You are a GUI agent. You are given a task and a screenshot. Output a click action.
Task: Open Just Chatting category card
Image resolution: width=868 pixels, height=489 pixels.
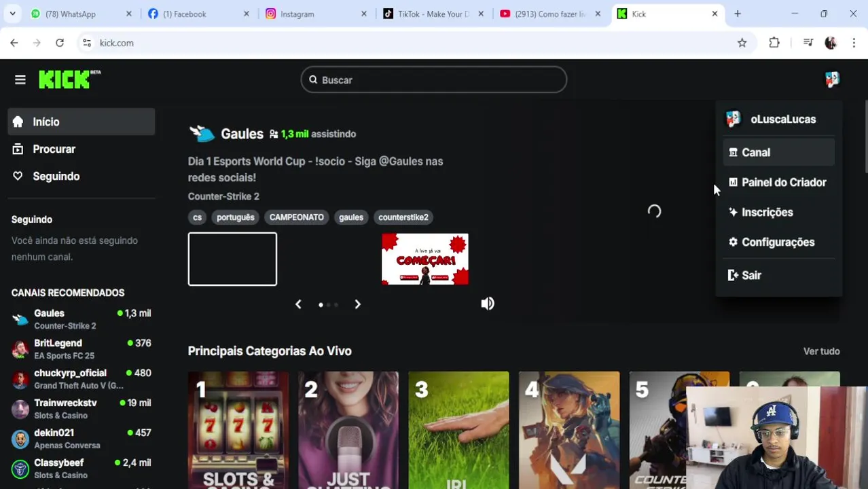pos(348,430)
